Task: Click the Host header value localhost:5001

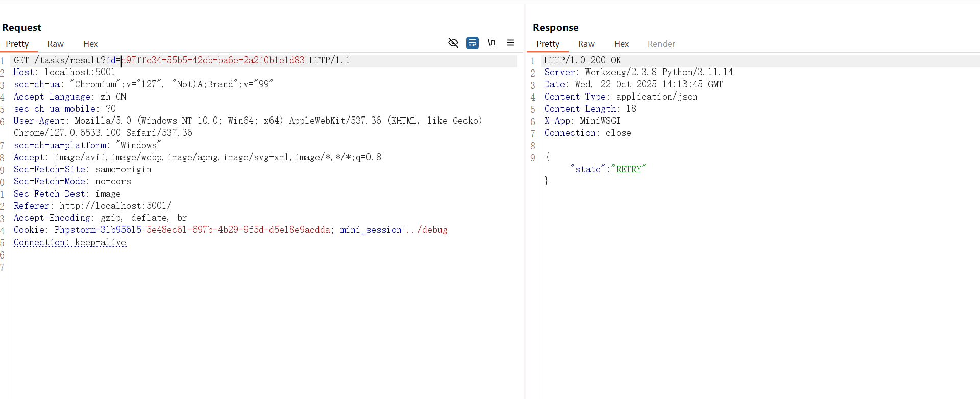Action: (x=80, y=72)
